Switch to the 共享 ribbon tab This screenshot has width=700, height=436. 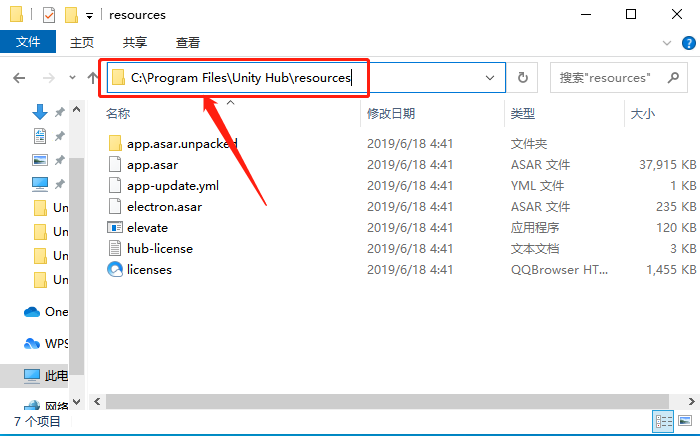135,42
